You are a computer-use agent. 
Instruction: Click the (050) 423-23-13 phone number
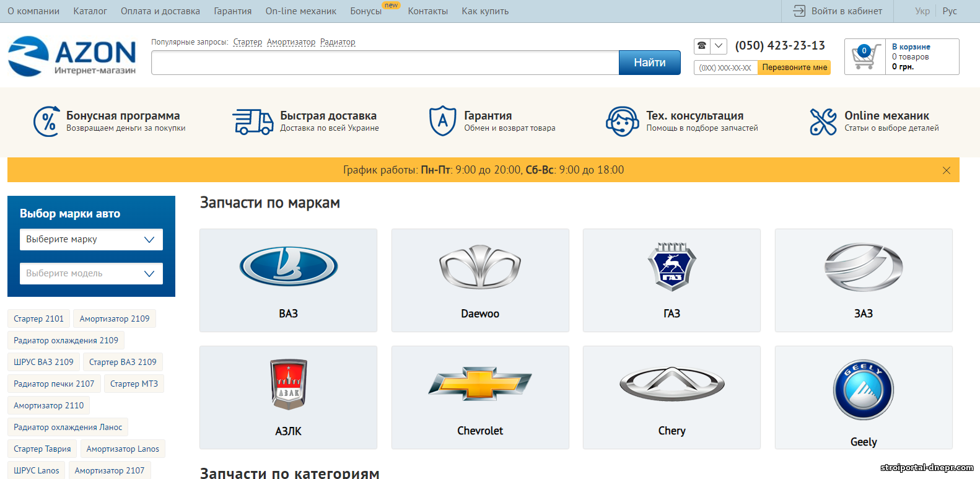coord(781,46)
